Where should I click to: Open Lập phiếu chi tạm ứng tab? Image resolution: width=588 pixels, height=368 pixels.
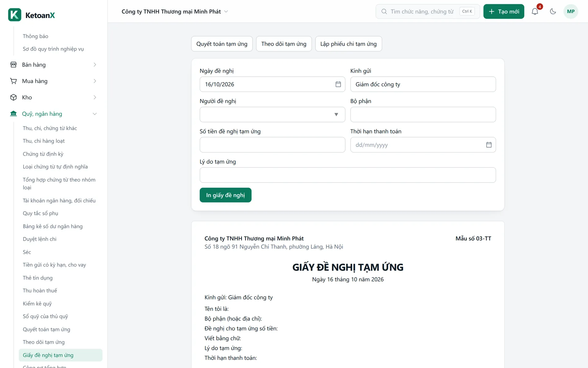click(x=349, y=44)
